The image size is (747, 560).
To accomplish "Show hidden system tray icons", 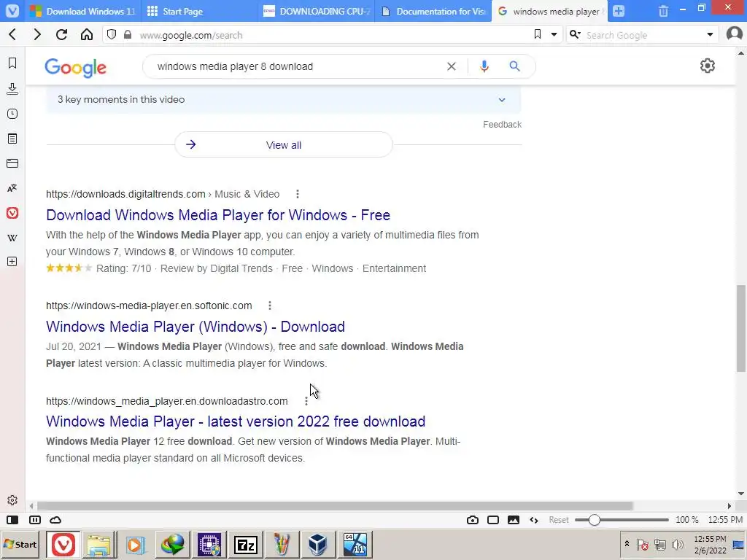I will point(627,544).
